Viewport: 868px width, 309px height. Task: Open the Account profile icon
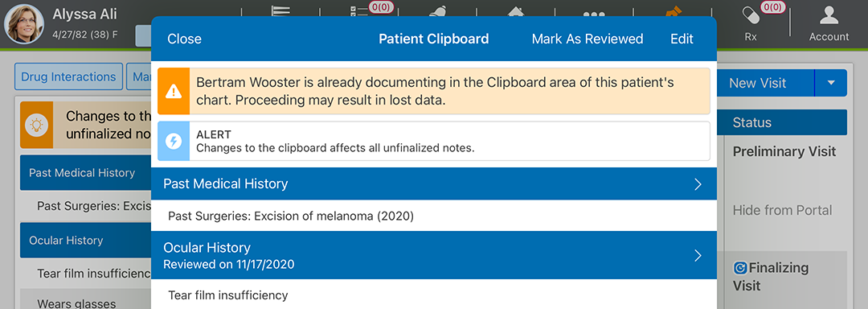(829, 15)
